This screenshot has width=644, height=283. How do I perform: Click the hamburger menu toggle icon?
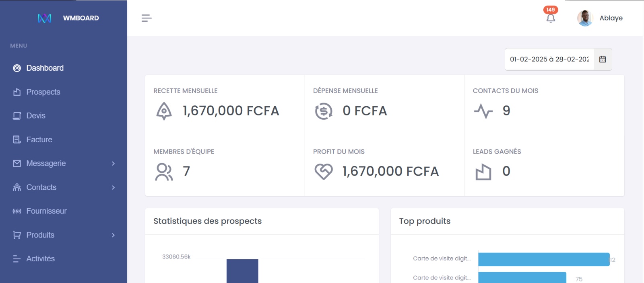pos(147,18)
